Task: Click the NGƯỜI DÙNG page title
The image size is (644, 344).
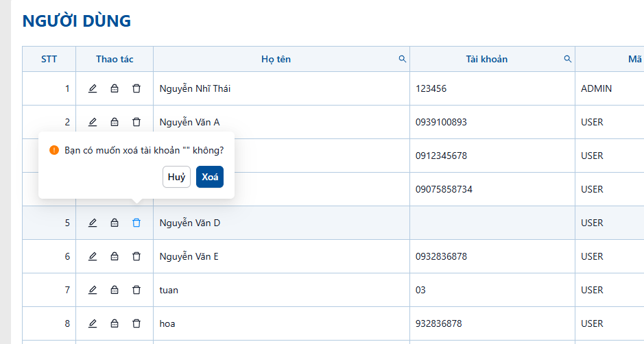Action: [77, 21]
